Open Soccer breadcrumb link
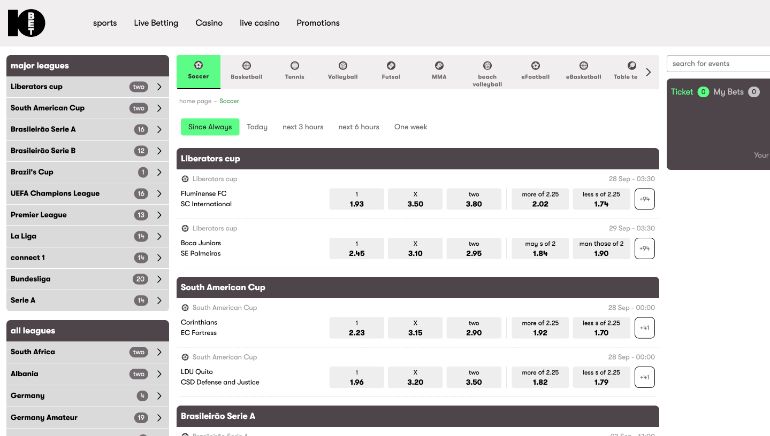Viewport: 770px width, 436px height. pos(229,101)
